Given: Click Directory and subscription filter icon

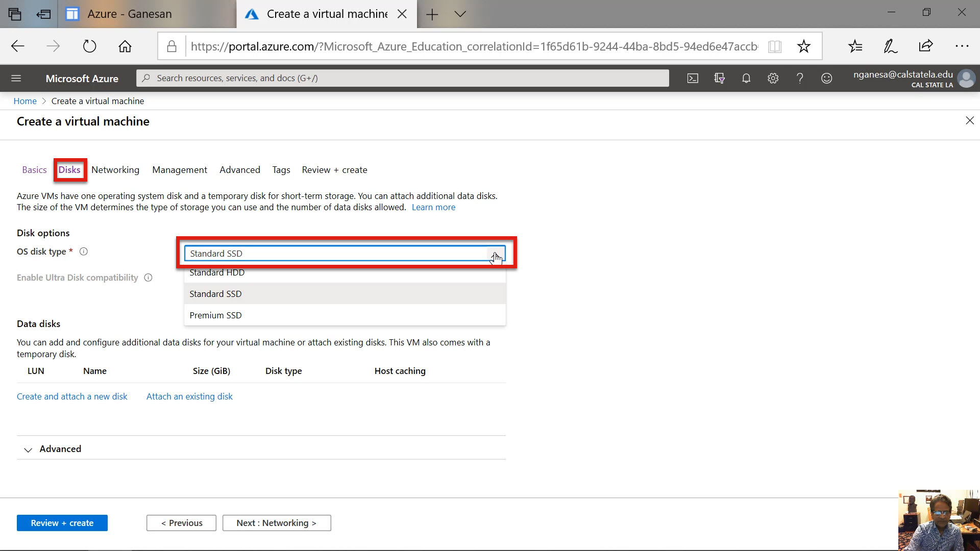Looking at the screenshot, I should [x=719, y=78].
